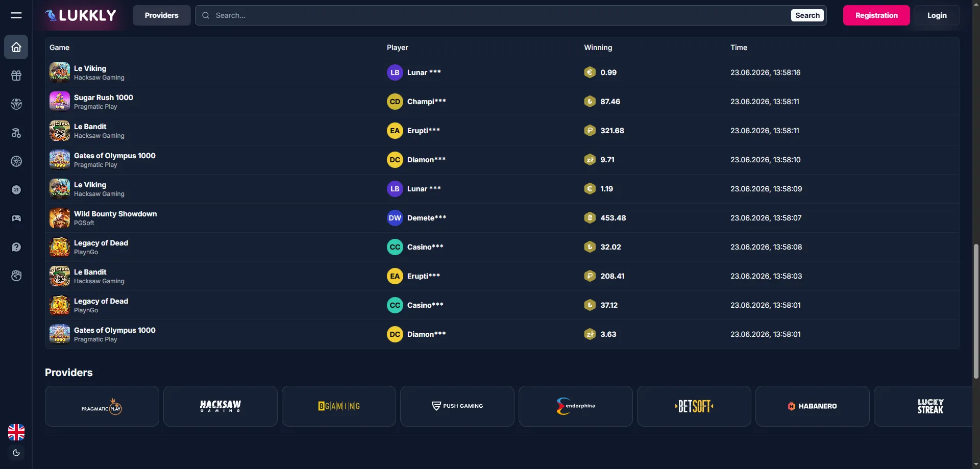Click the Game column header

point(60,47)
